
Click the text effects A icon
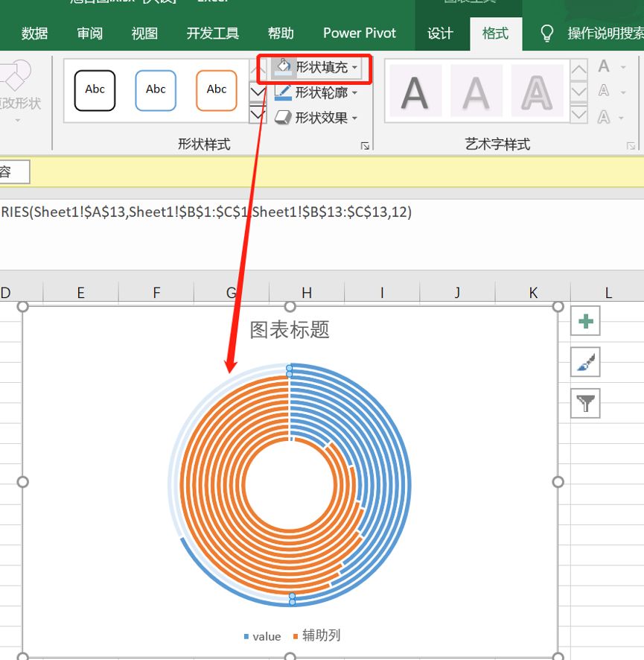pos(604,117)
